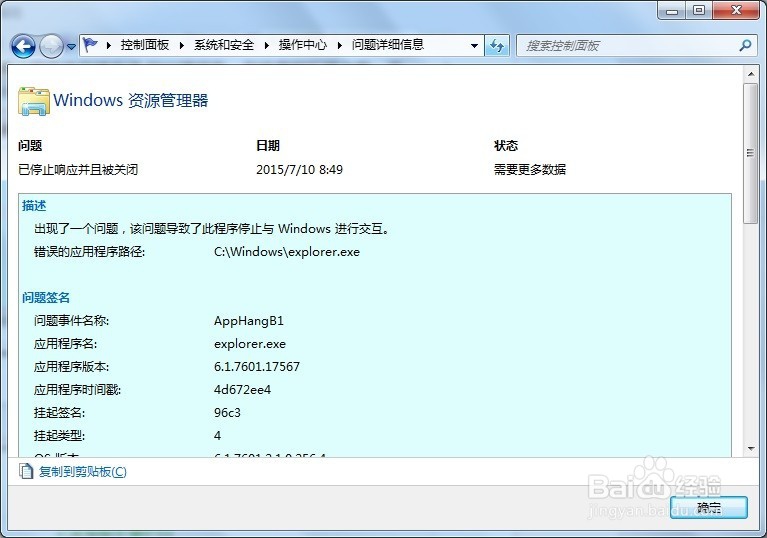
Task: Click the explorer.exe application name value
Action: tap(249, 344)
